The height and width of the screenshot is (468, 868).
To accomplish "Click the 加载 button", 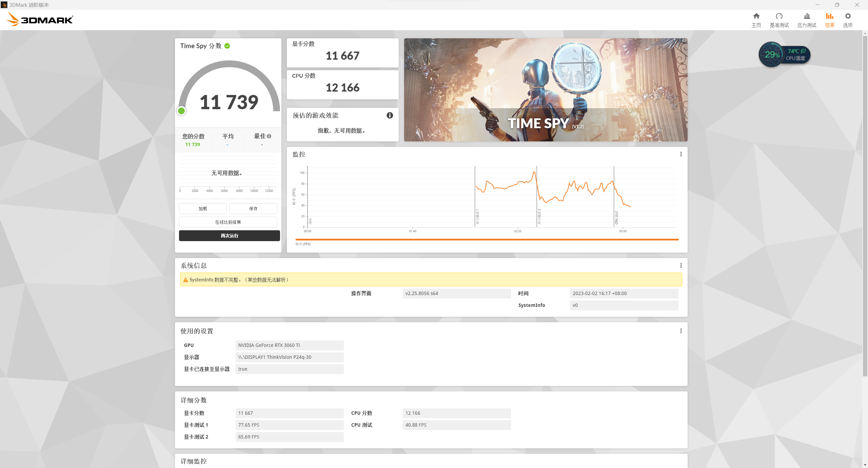I will (x=203, y=209).
